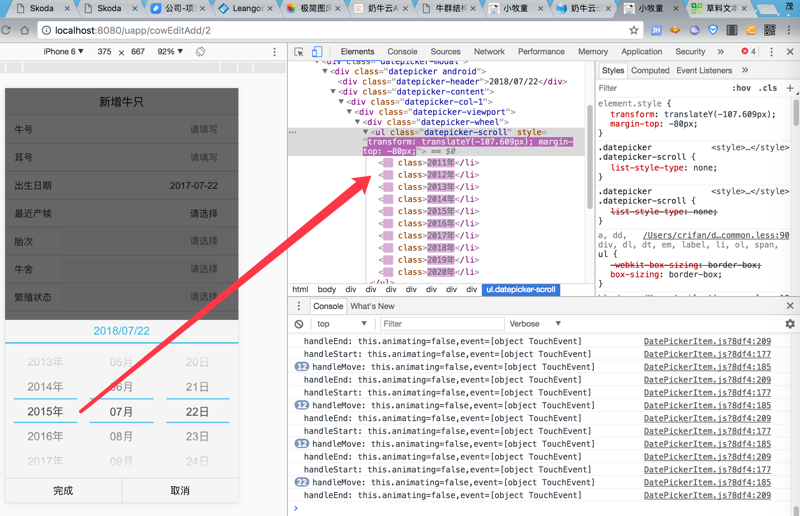Collapse the datepicker-viewport div node
800x516 pixels.
[349, 112]
